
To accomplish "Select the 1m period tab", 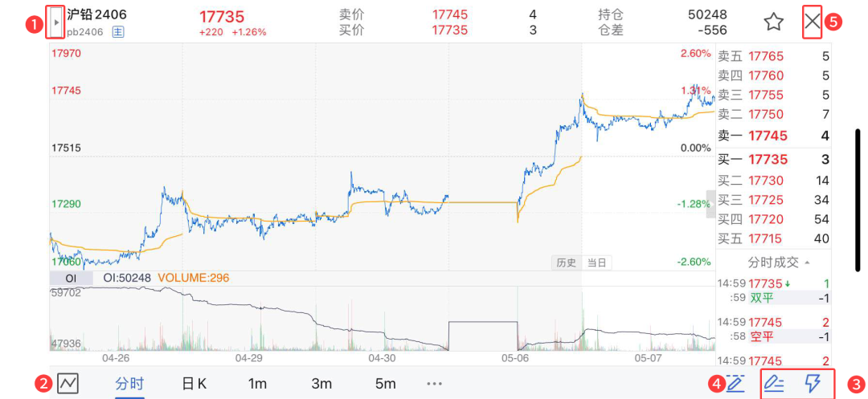I will coord(257,384).
